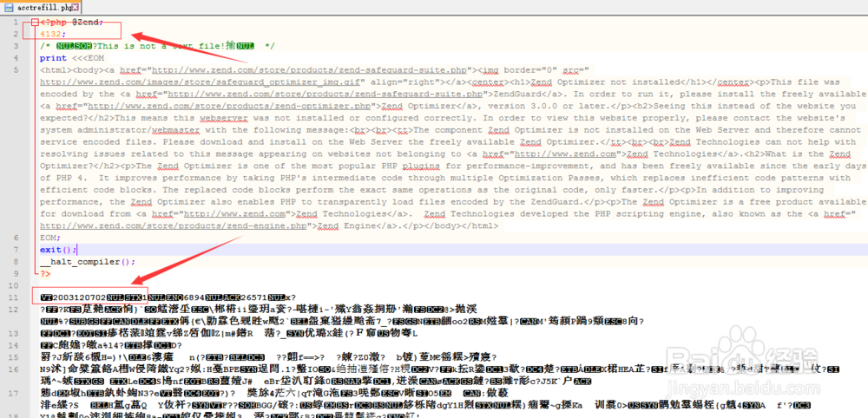868x418 pixels.
Task: Place cursor in the 'exit();' line
Action: [x=58, y=250]
